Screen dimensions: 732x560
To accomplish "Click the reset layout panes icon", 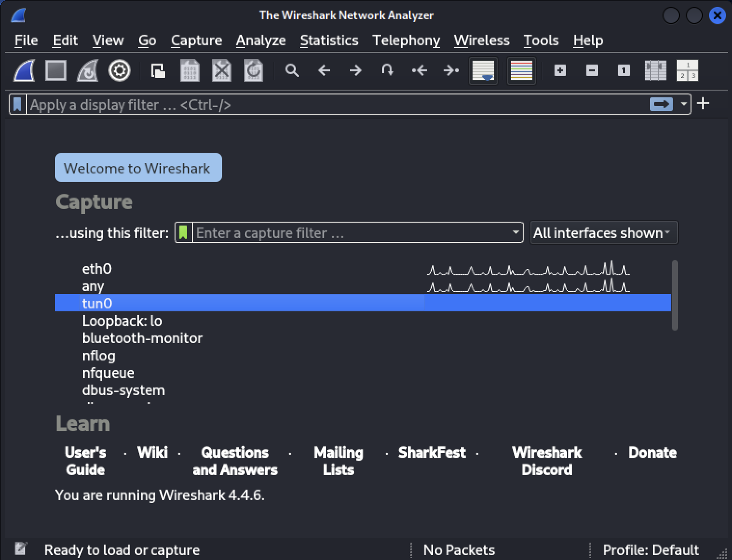I will [x=688, y=71].
